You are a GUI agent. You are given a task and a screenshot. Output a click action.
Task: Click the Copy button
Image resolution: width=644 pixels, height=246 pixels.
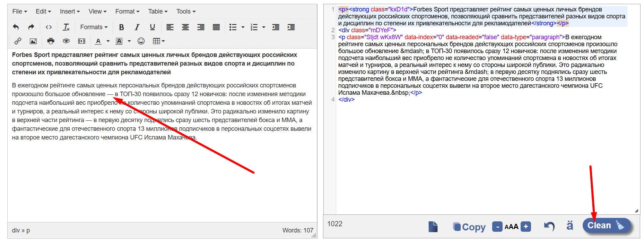click(x=469, y=227)
